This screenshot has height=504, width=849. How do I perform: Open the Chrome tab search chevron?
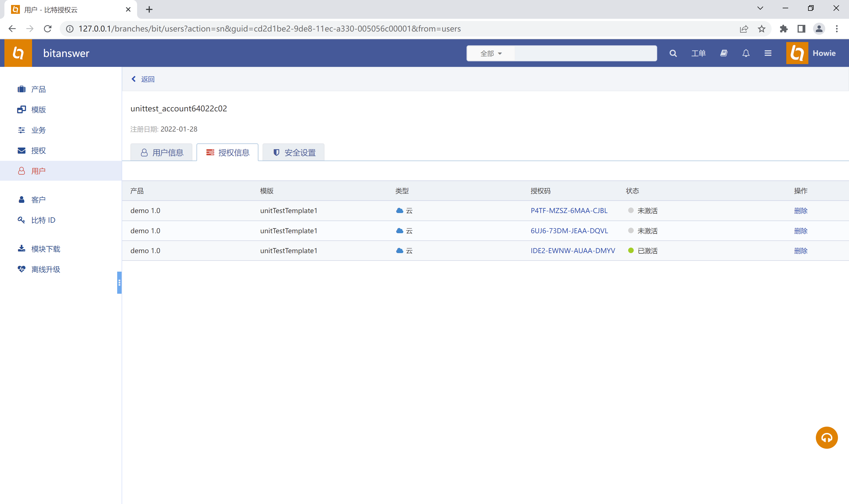coord(760,8)
